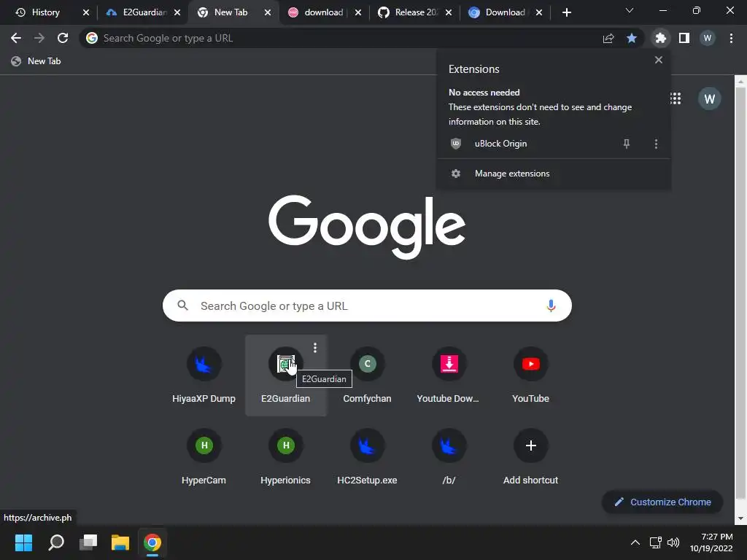Click the page scrollbar down arrow
Viewport: 747px width, 560px height.
click(x=740, y=518)
